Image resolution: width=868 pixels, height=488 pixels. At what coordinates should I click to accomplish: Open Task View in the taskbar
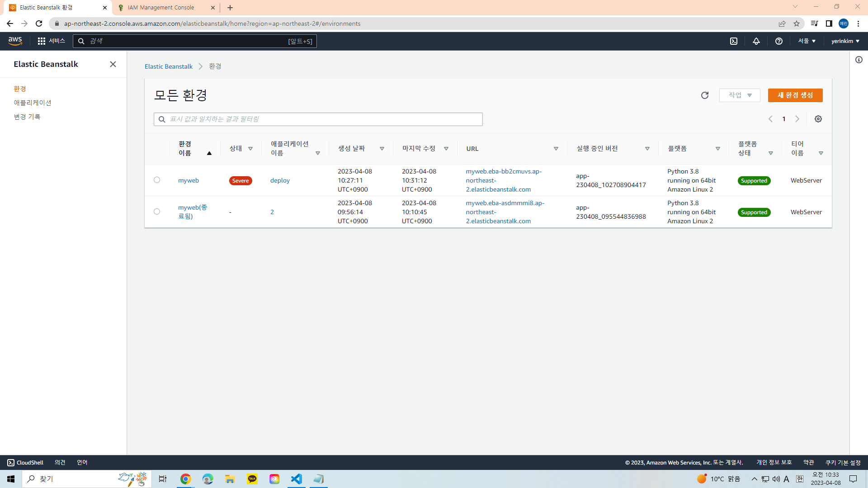click(x=163, y=479)
